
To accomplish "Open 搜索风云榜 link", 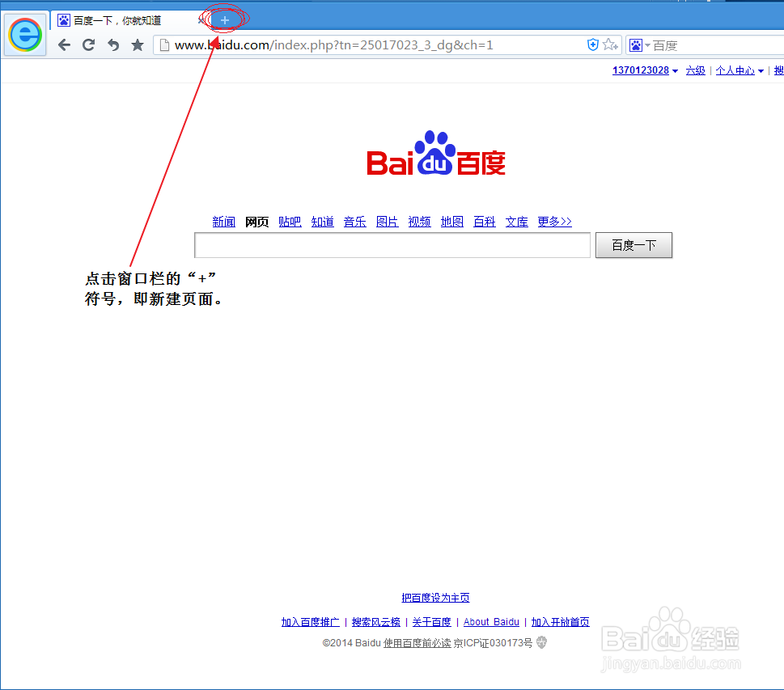I will pos(376,622).
